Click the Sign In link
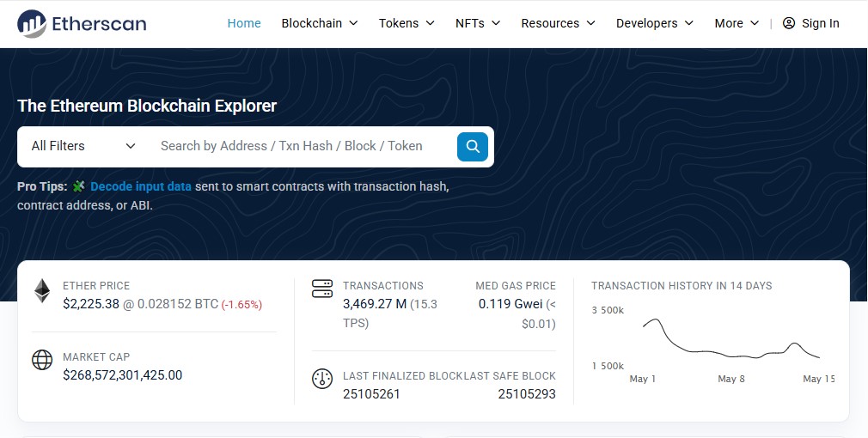 [811, 23]
